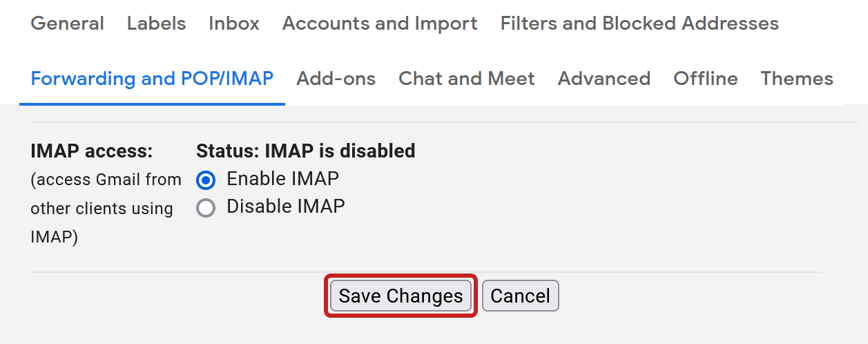Click the 'Status: IMAP is disabled' text

pyautogui.click(x=305, y=151)
